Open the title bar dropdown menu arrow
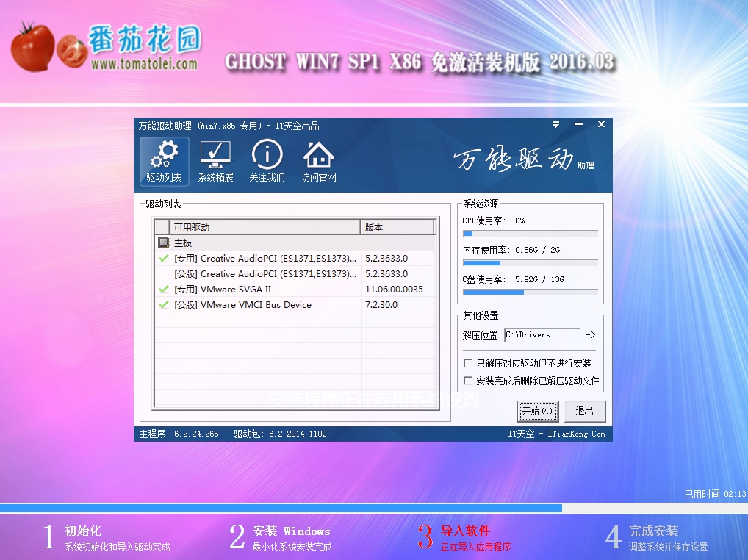748x560 pixels. [x=555, y=124]
